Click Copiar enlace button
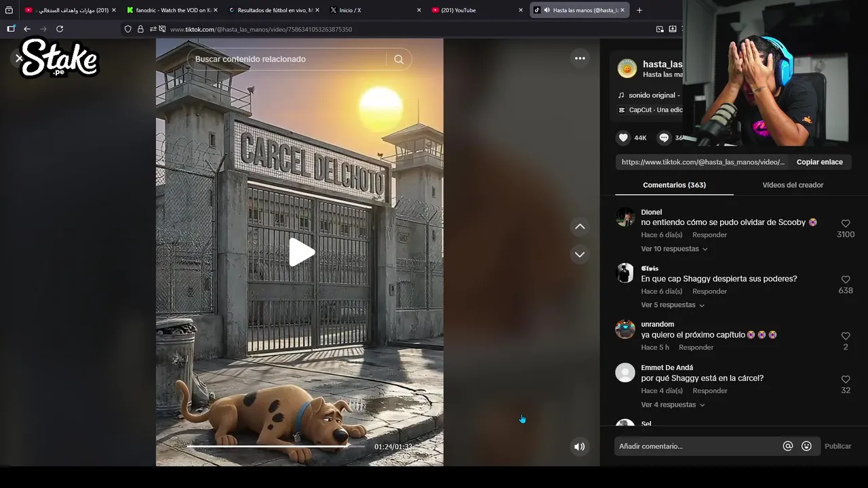Image resolution: width=868 pixels, height=488 pixels. (819, 162)
